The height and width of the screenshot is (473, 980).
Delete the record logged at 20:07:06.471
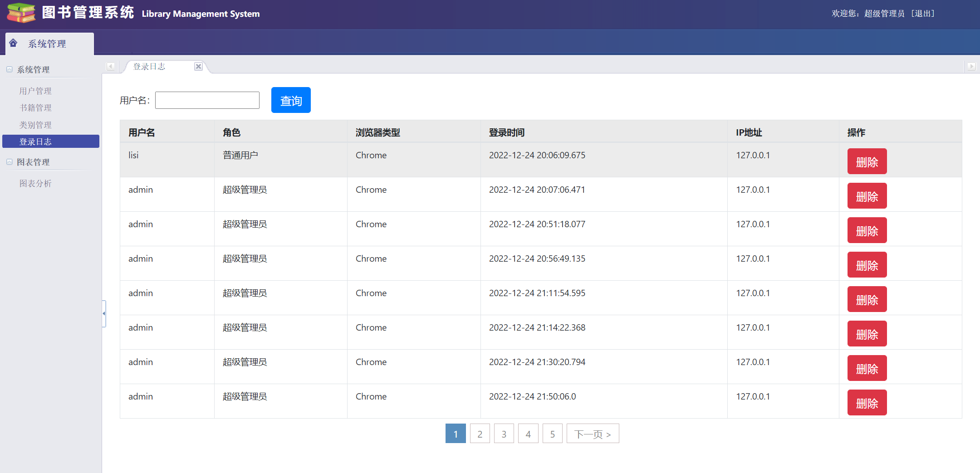[x=867, y=196]
